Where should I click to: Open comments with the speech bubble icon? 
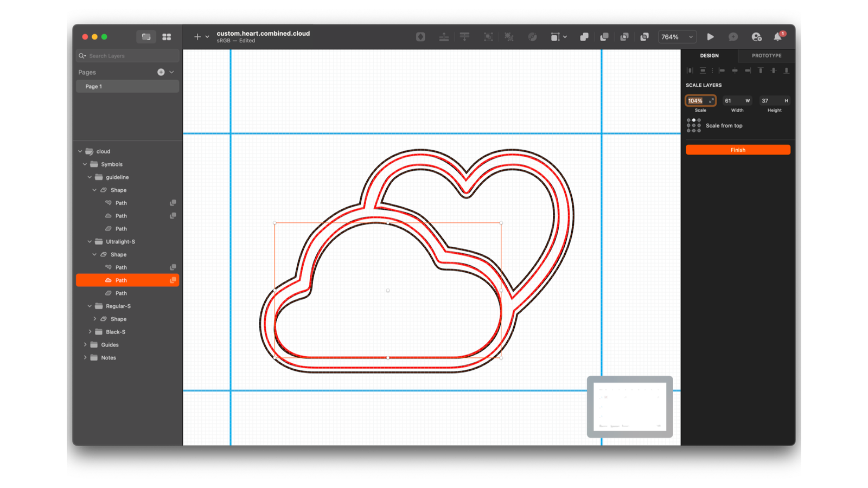click(733, 37)
